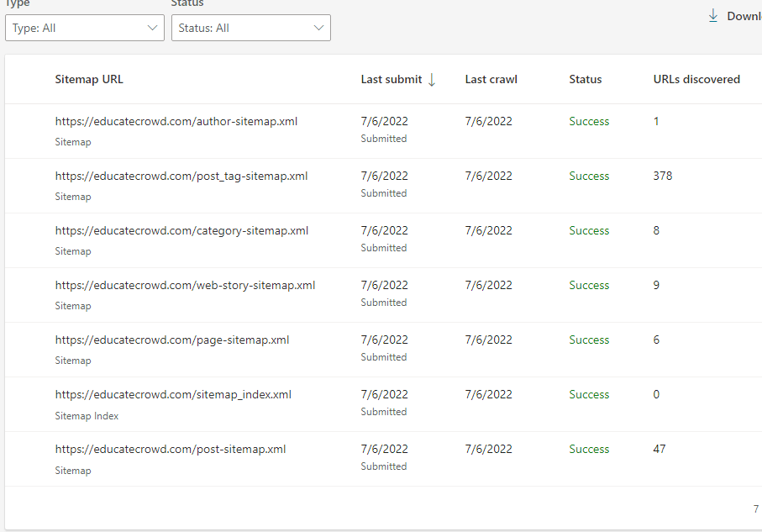
Task: Click last crawl date for post_tag-sitemap.xml
Action: [x=488, y=176]
